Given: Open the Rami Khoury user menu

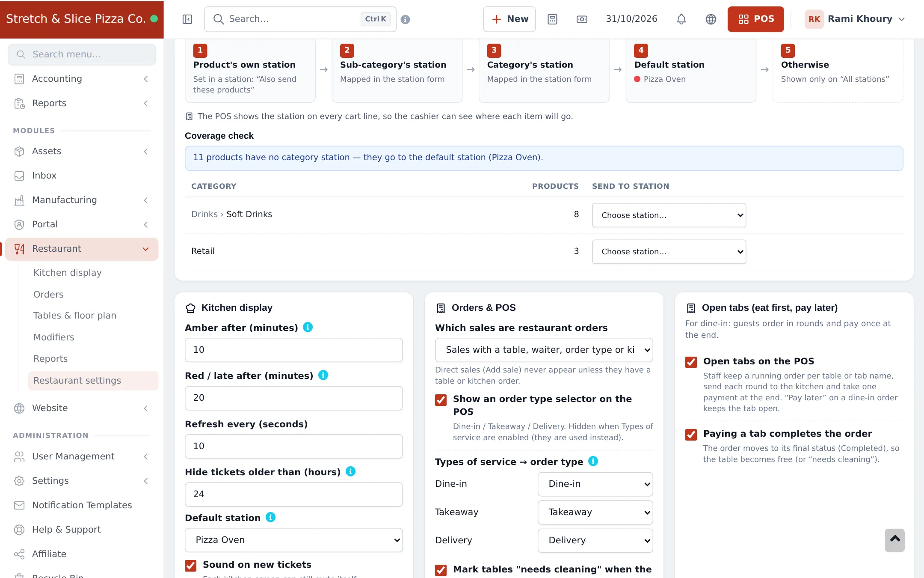Looking at the screenshot, I should [855, 19].
